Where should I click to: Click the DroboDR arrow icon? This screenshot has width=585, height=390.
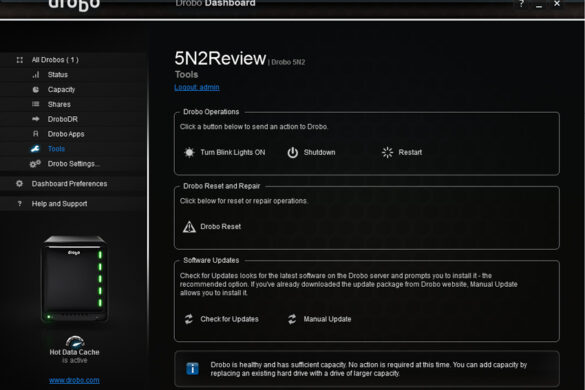(35, 119)
